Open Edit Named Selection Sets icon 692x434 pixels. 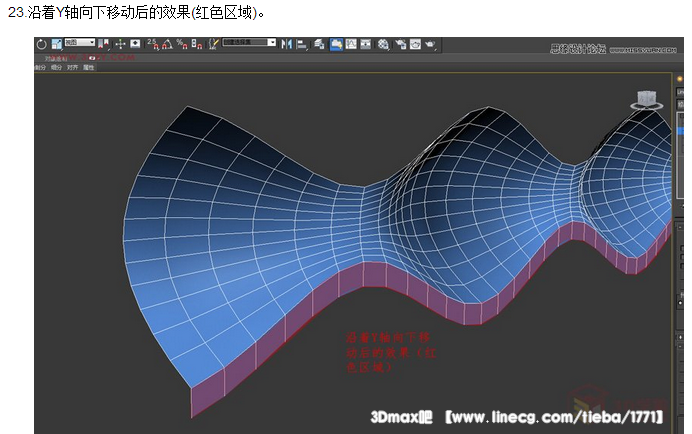click(214, 44)
